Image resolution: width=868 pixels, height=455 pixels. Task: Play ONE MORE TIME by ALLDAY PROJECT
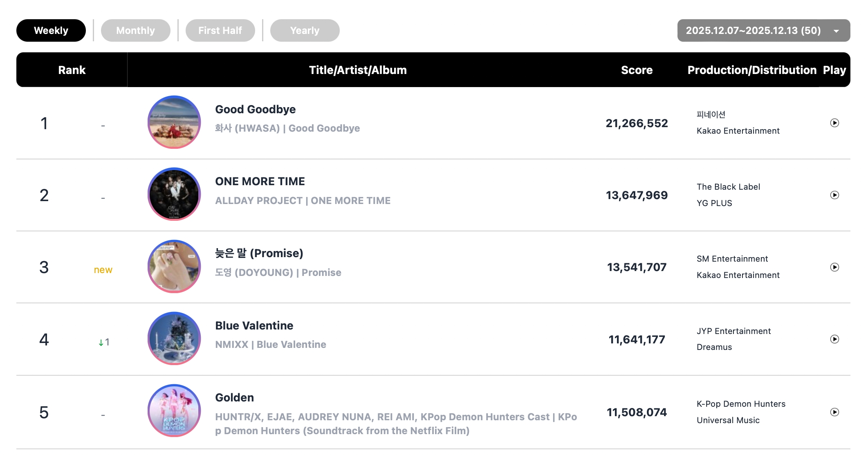(x=834, y=195)
